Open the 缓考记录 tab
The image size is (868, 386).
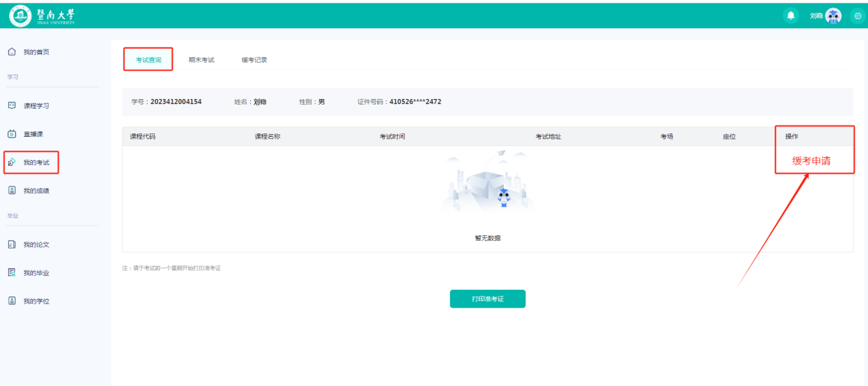click(254, 60)
